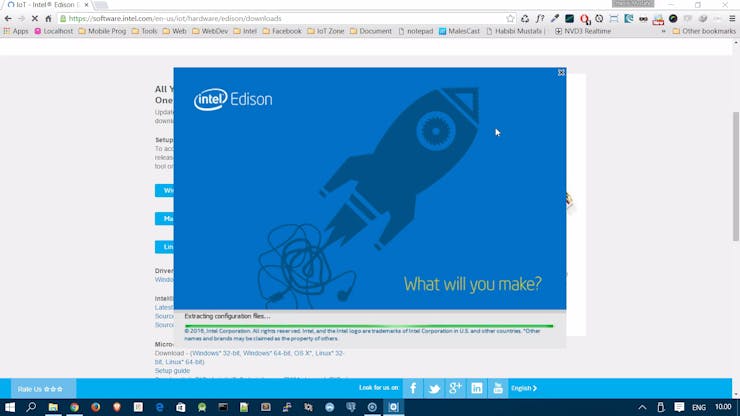Image resolution: width=740 pixels, height=416 pixels.
Task: Open File Explorer from the taskbar
Action: 53,407
